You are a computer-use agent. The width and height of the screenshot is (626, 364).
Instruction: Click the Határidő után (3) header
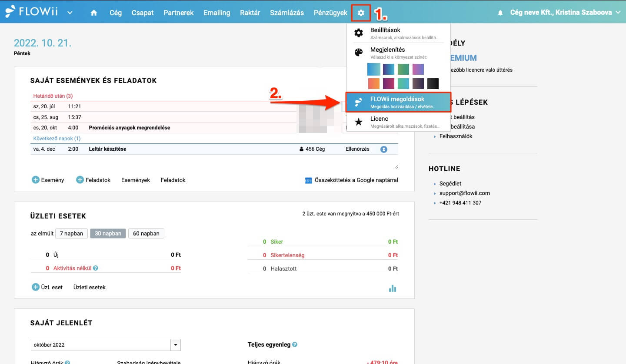point(53,96)
